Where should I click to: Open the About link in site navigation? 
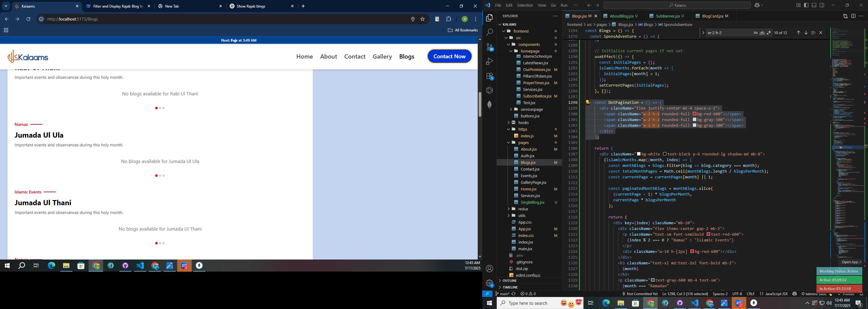click(x=329, y=56)
